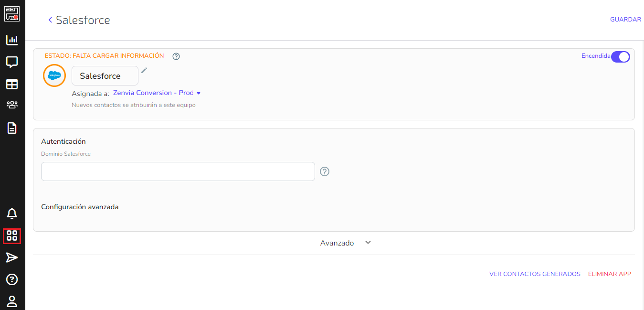The height and width of the screenshot is (310, 644).
Task: Open the team contacts people icon
Action: click(12, 105)
